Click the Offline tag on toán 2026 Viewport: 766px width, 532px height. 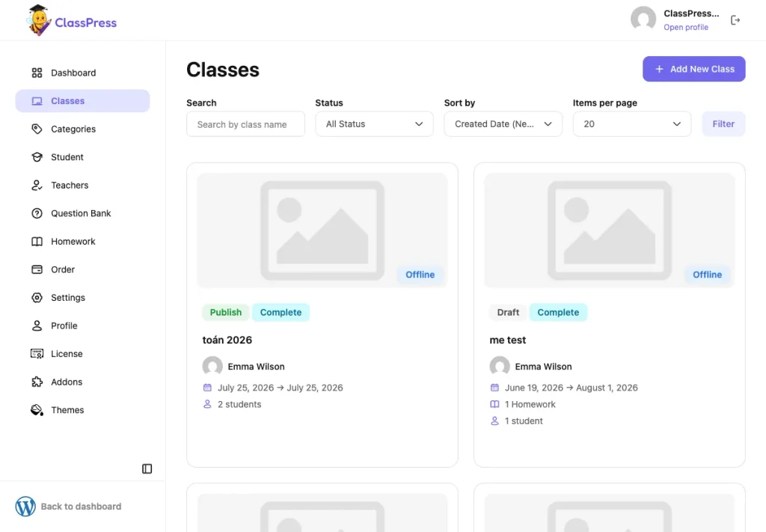click(x=420, y=275)
